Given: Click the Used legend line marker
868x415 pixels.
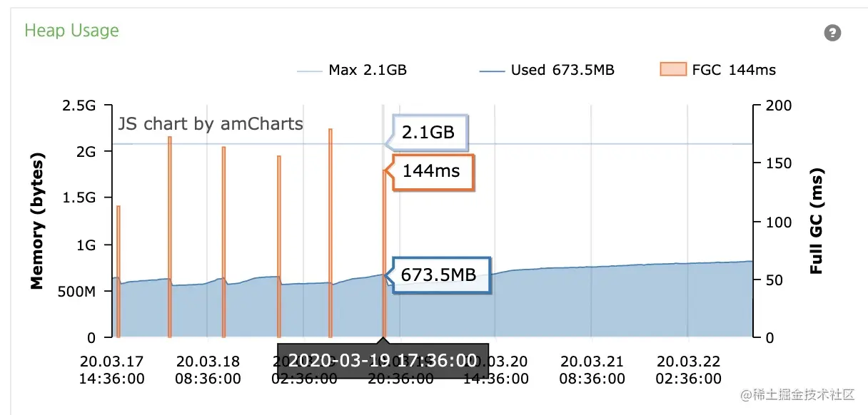Looking at the screenshot, I should [x=492, y=70].
